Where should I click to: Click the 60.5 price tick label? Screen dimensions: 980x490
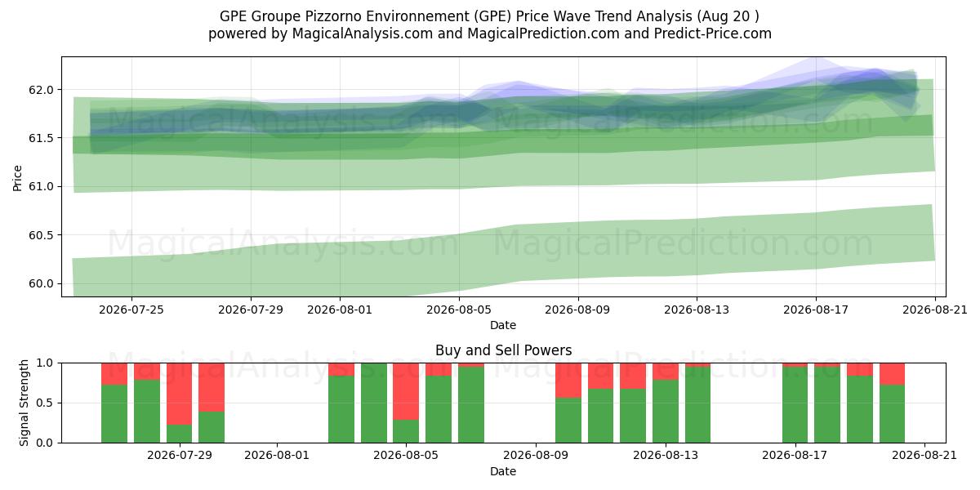(x=42, y=235)
